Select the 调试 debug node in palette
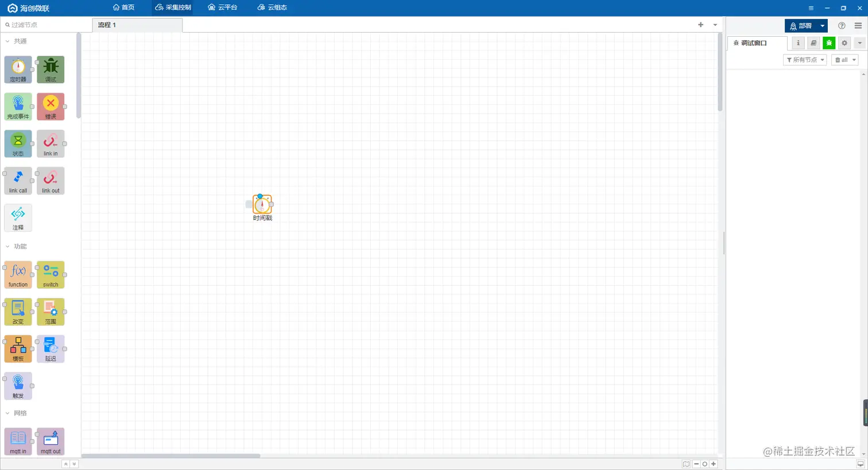 51,69
